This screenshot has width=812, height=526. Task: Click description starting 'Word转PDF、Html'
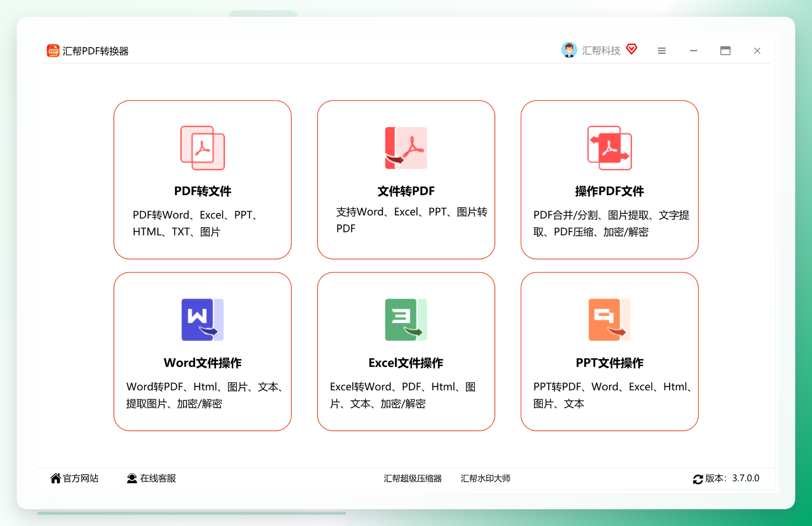tap(205, 395)
